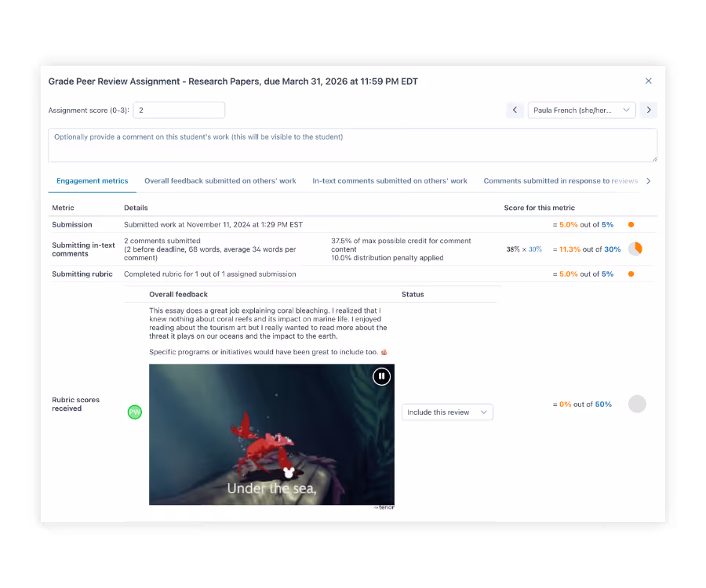This screenshot has height=588, width=706.
Task: Open In-text comments submitted on others' work tab
Action: pyautogui.click(x=390, y=181)
